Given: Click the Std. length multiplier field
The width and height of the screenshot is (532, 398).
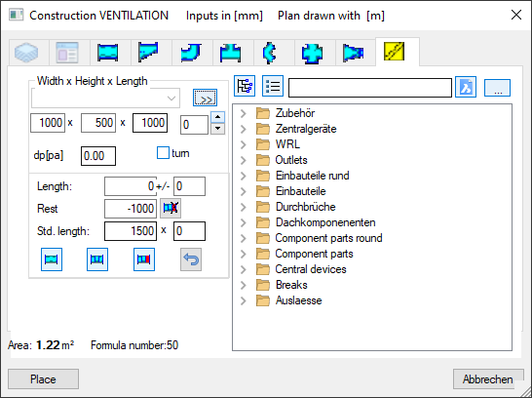Looking at the screenshot, I should pyautogui.click(x=189, y=231).
